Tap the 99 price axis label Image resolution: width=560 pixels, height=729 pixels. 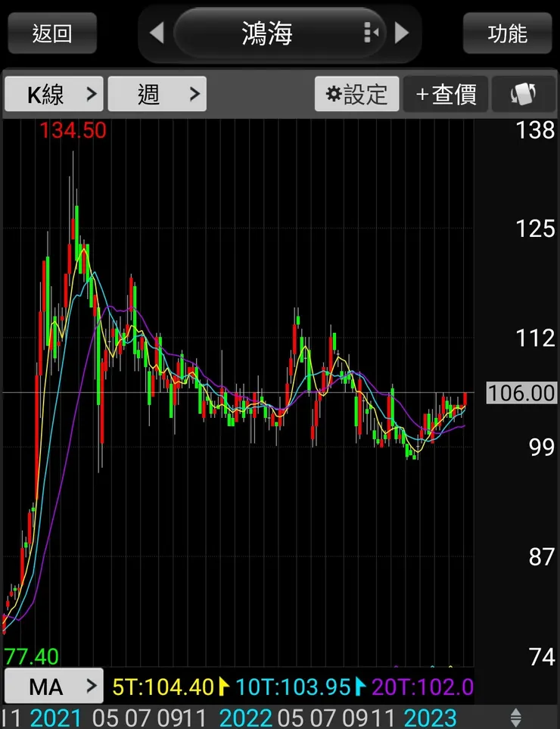[541, 447]
